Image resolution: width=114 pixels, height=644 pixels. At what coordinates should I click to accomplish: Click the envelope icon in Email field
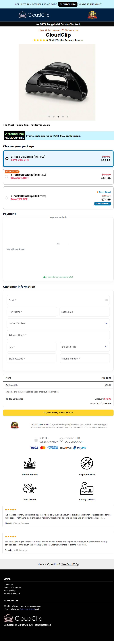[106, 300]
